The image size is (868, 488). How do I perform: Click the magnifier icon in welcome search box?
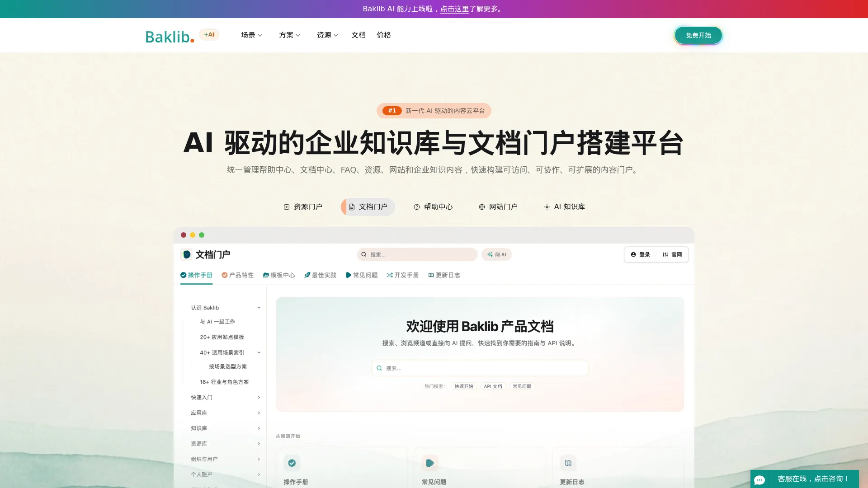click(x=379, y=368)
